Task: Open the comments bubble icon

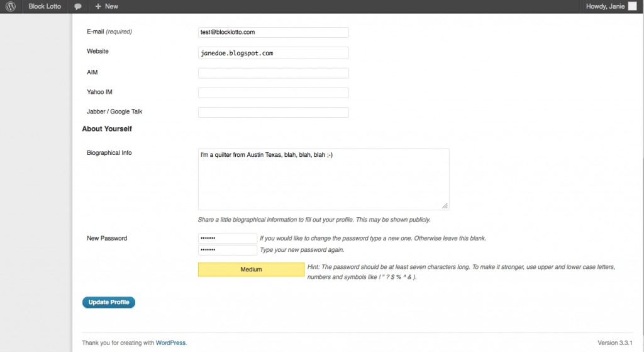Action: (x=77, y=6)
